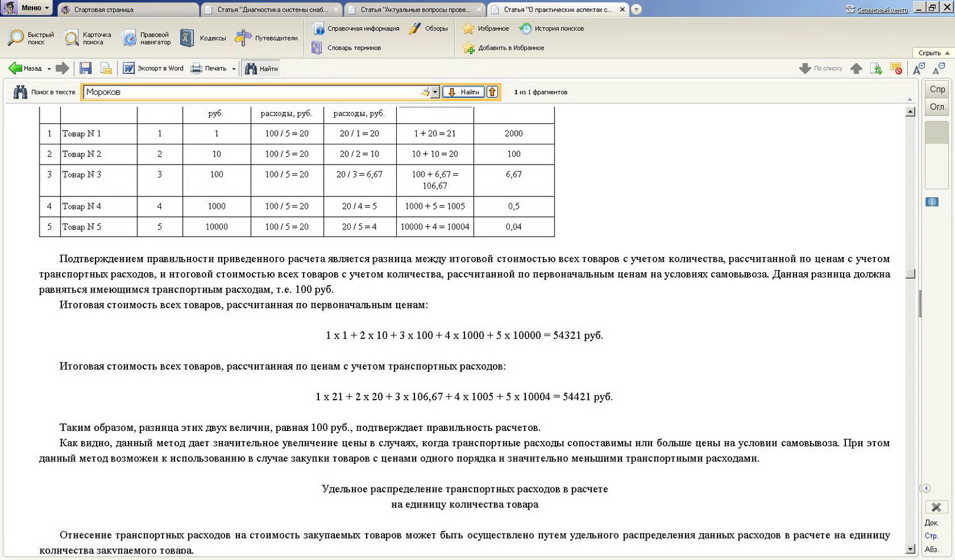
Task: Export document via Экспорт в Word
Action: click(x=153, y=68)
